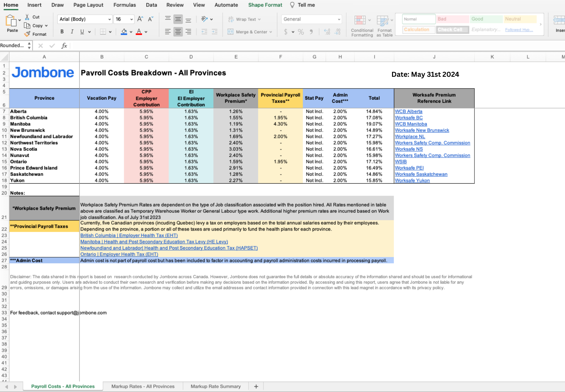Click the confirm checkmark in formula bar

point(52,46)
